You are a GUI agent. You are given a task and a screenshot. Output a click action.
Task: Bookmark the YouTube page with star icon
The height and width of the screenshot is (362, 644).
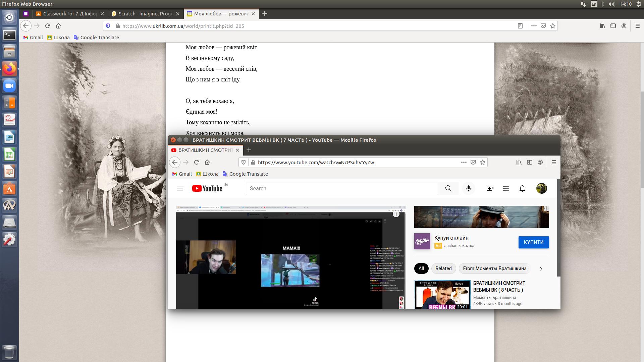(483, 162)
